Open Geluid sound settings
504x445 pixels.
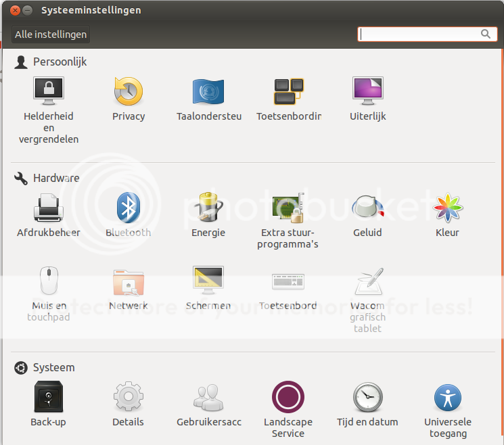[368, 208]
